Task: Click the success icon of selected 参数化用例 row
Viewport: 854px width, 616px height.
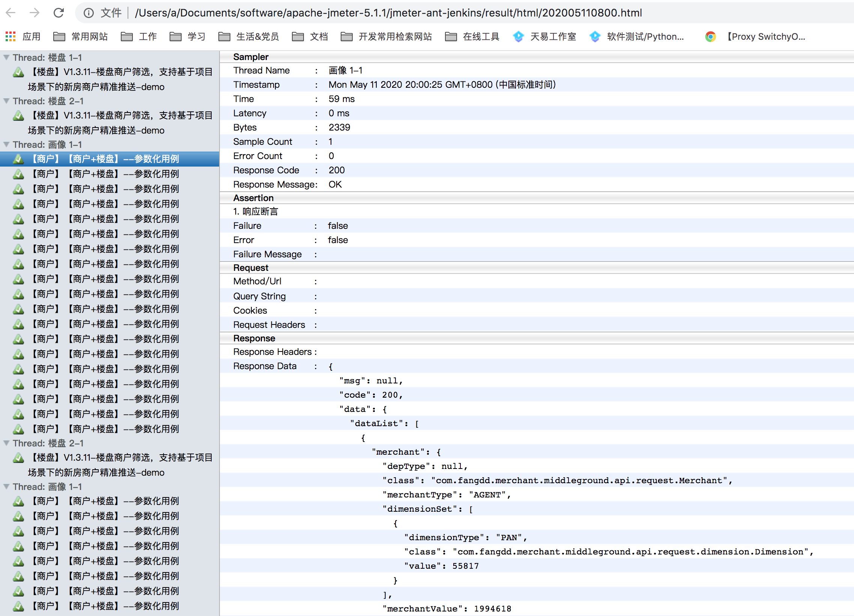Action: (x=18, y=159)
